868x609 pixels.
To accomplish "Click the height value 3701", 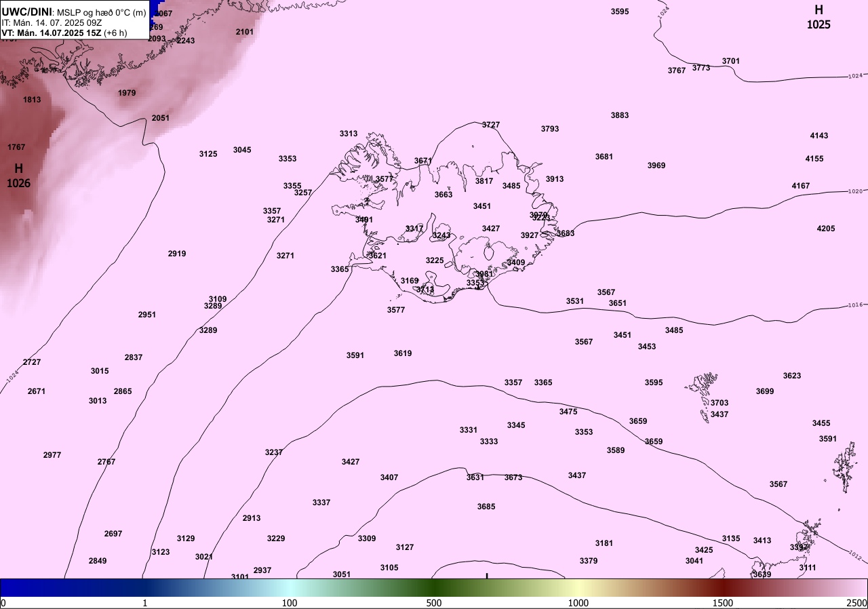I will (x=731, y=61).
